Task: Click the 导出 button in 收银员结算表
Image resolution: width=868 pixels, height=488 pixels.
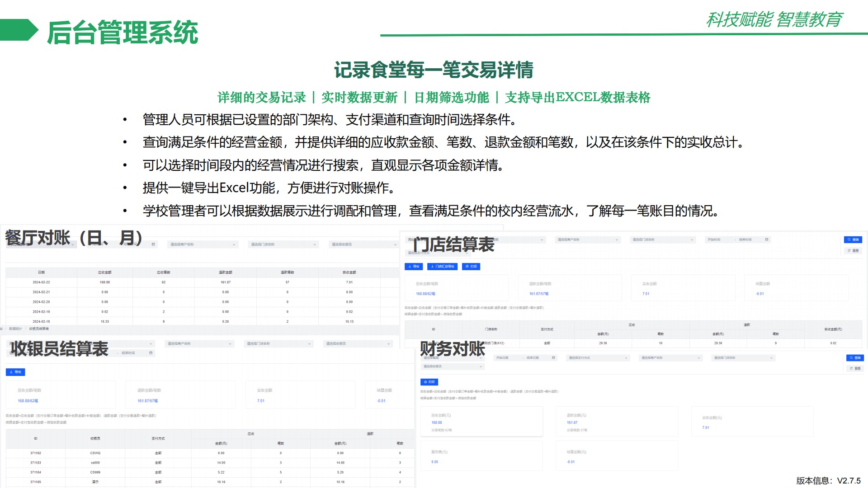Action: (x=15, y=372)
